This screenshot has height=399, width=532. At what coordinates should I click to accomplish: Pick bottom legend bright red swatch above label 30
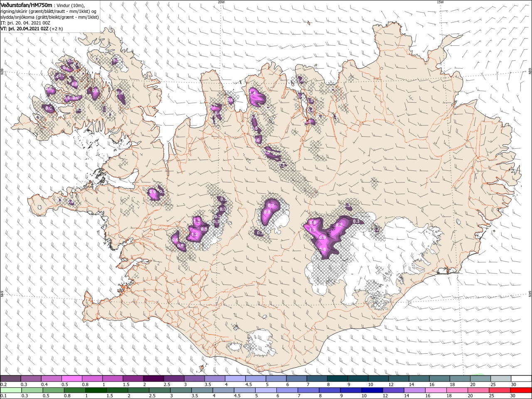(521, 390)
